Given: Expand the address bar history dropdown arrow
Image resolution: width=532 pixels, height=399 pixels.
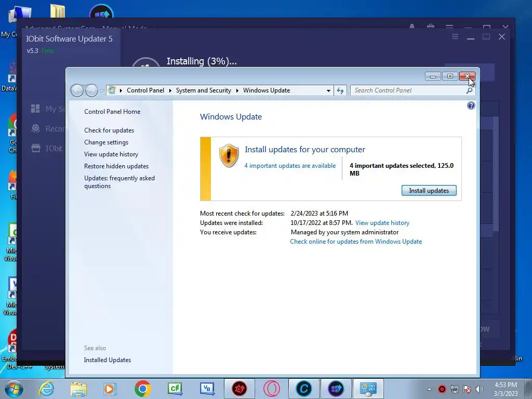Looking at the screenshot, I should coord(328,90).
